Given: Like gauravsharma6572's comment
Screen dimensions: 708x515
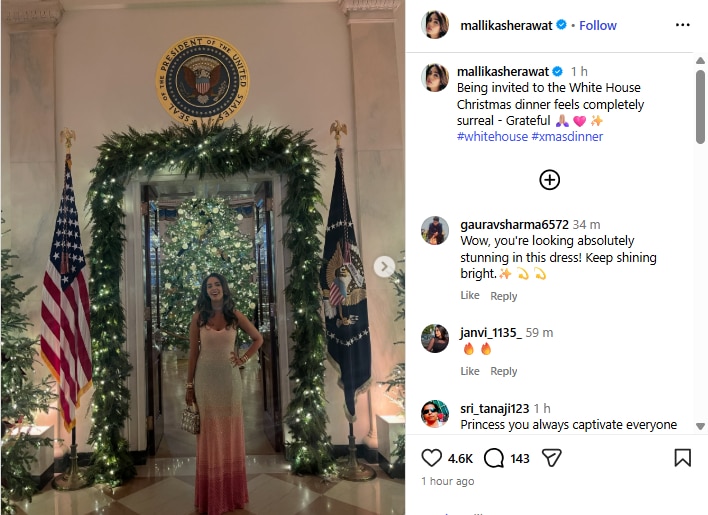Looking at the screenshot, I should click(x=470, y=296).
